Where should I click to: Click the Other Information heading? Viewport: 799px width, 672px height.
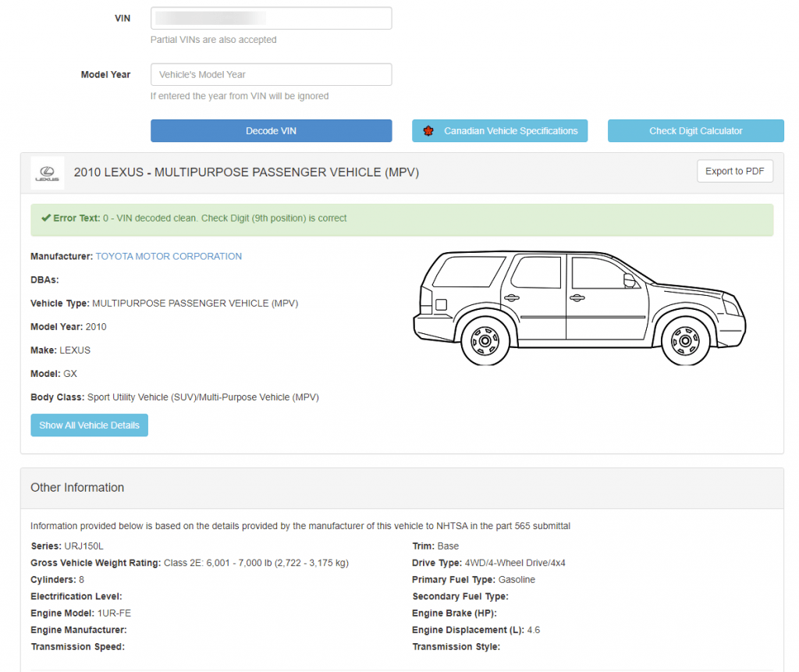(x=77, y=488)
